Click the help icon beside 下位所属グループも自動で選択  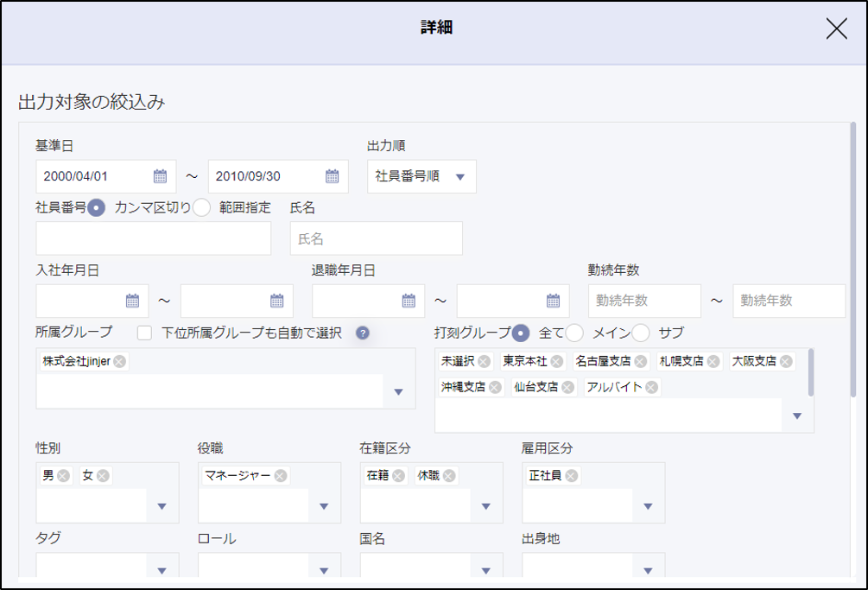pos(363,333)
